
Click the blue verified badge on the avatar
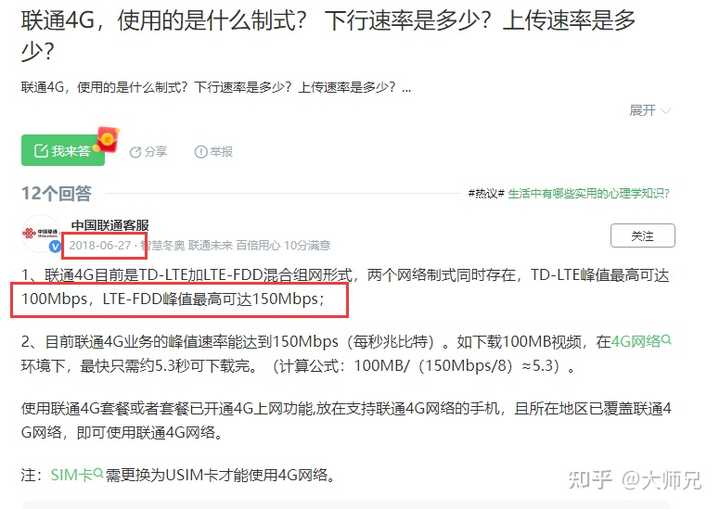coord(55,246)
